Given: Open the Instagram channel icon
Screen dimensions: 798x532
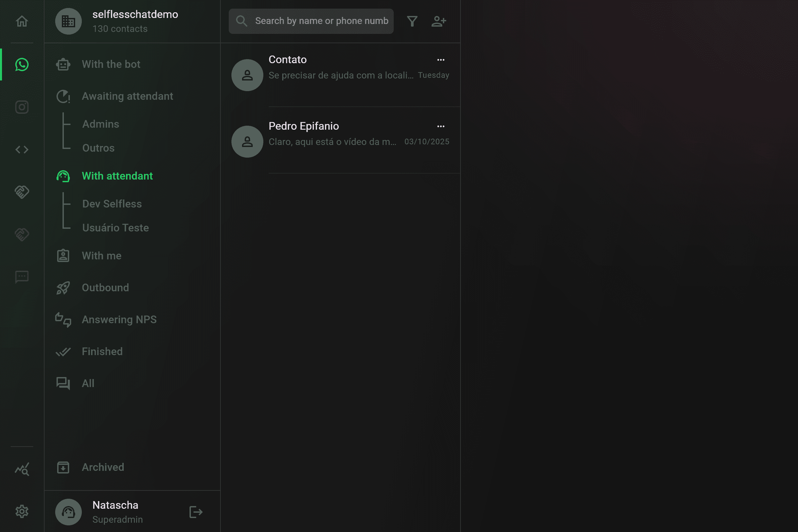Looking at the screenshot, I should pos(22,107).
